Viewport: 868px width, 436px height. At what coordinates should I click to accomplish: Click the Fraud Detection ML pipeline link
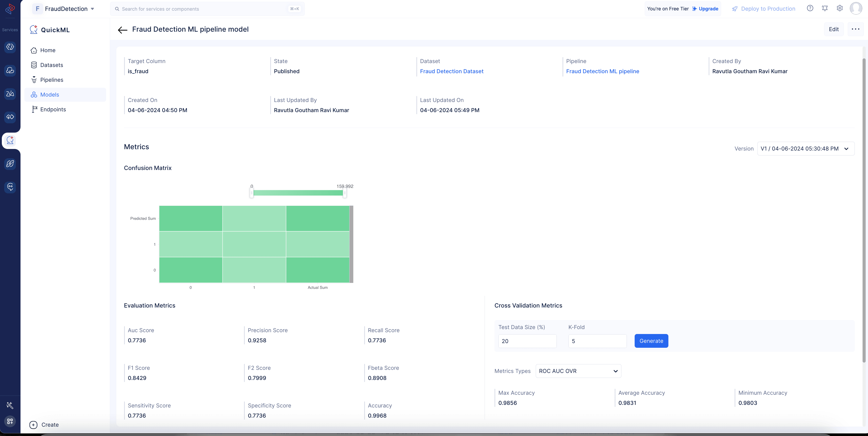(602, 71)
